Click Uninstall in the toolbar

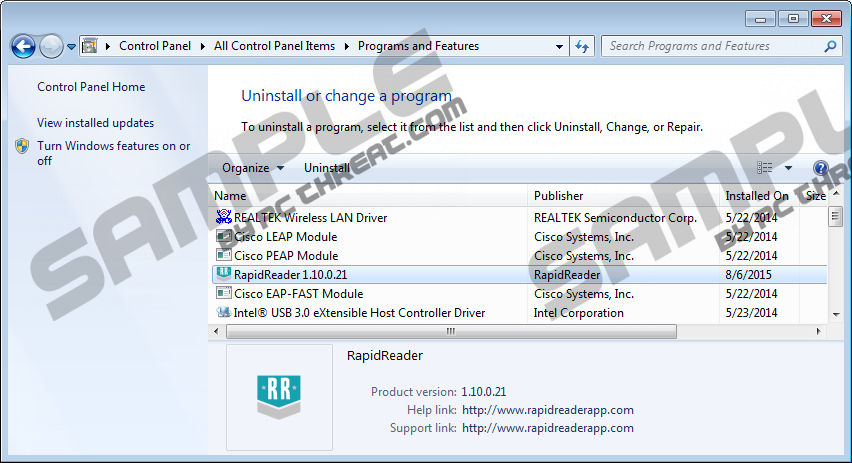(x=327, y=168)
